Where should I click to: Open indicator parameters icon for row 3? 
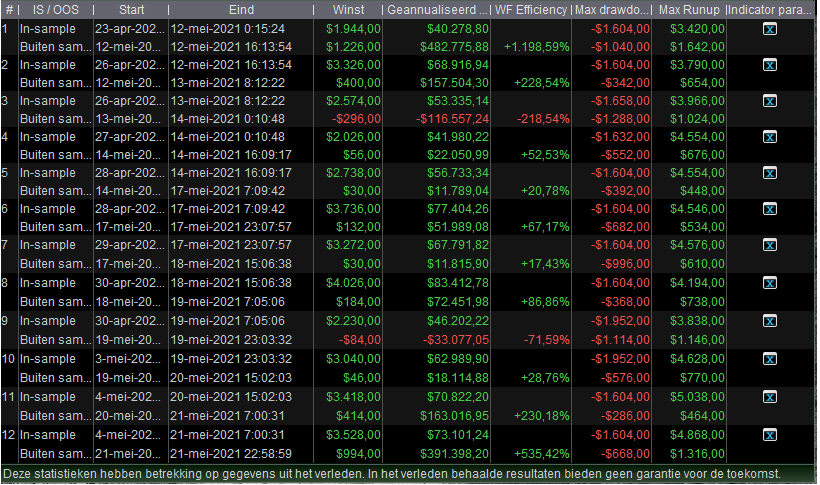pyautogui.click(x=769, y=101)
